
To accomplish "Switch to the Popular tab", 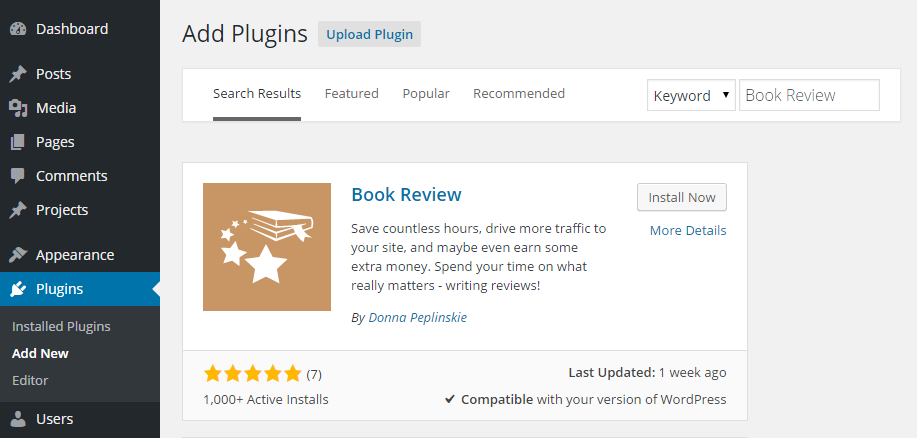I will pyautogui.click(x=426, y=94).
